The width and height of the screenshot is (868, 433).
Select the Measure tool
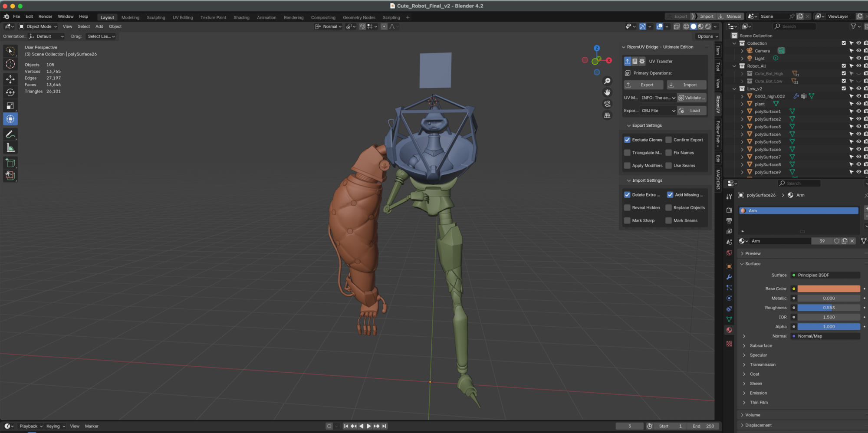(x=10, y=148)
